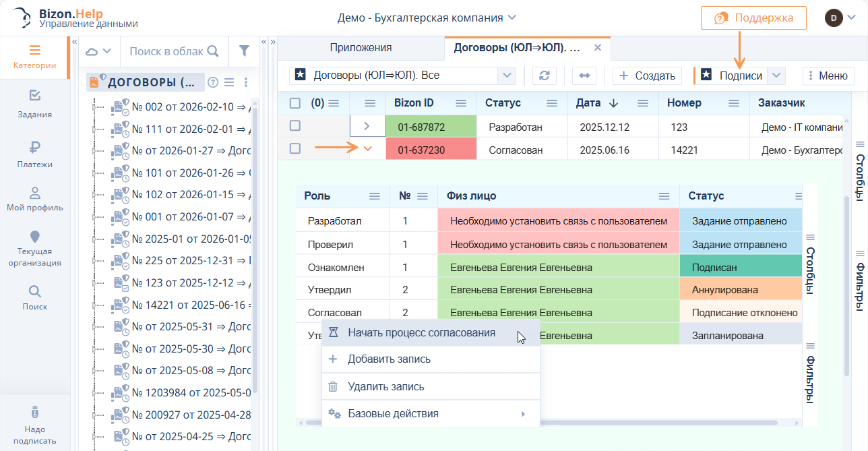Click the red Bizon ID cell 01-637230
Viewport: 868px width, 451px height.
click(421, 150)
